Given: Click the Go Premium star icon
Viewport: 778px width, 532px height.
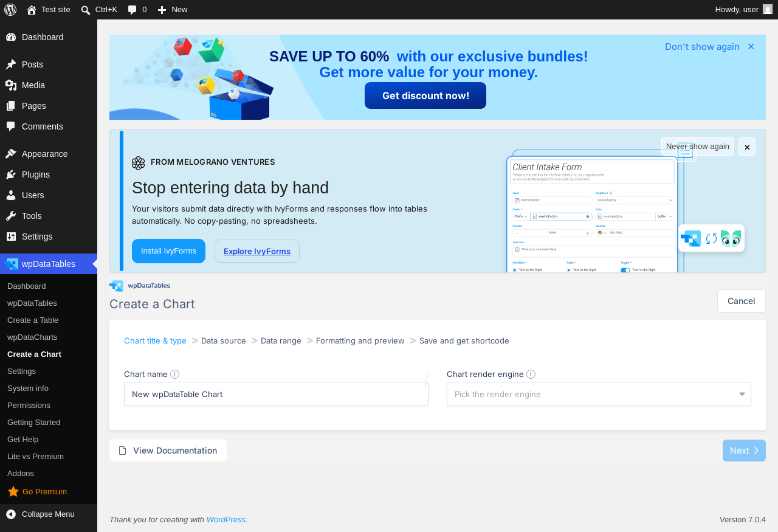Looking at the screenshot, I should (x=13, y=491).
